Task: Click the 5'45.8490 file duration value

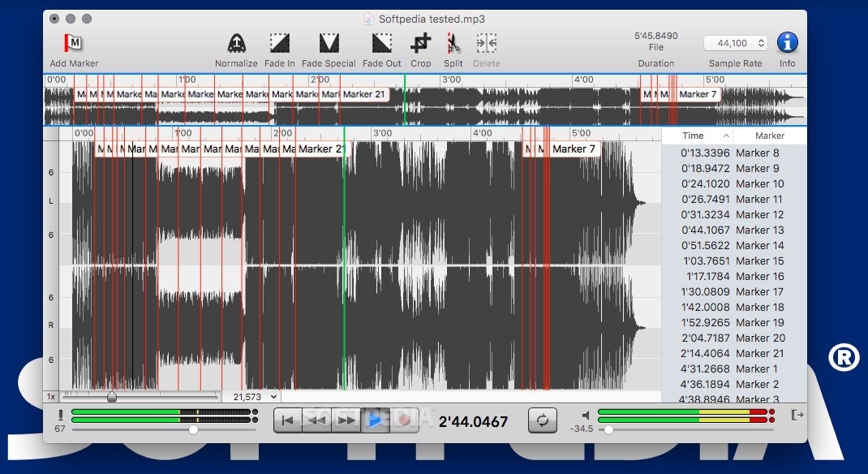Action: tap(656, 36)
